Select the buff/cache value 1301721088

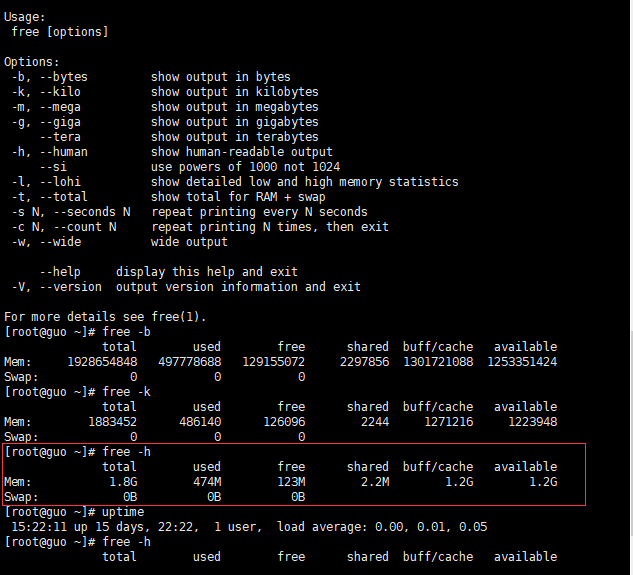[438, 362]
